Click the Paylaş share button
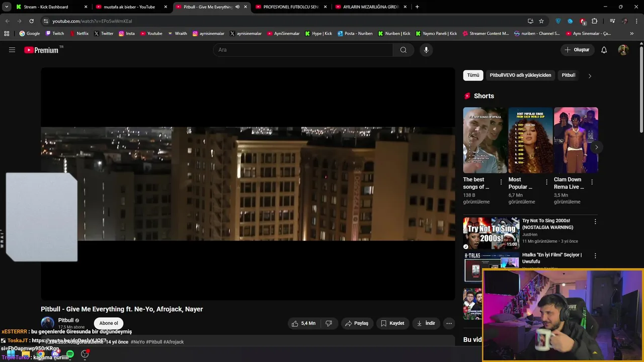 pos(357,323)
